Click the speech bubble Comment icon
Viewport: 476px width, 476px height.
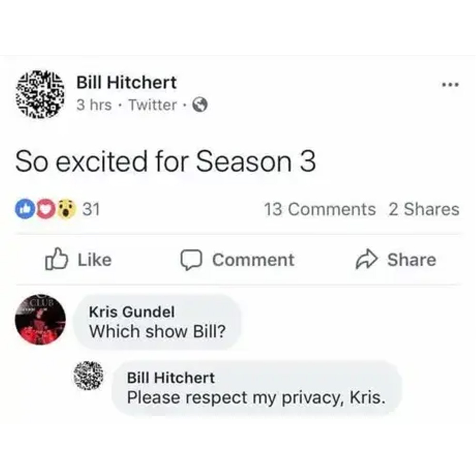[x=191, y=260]
